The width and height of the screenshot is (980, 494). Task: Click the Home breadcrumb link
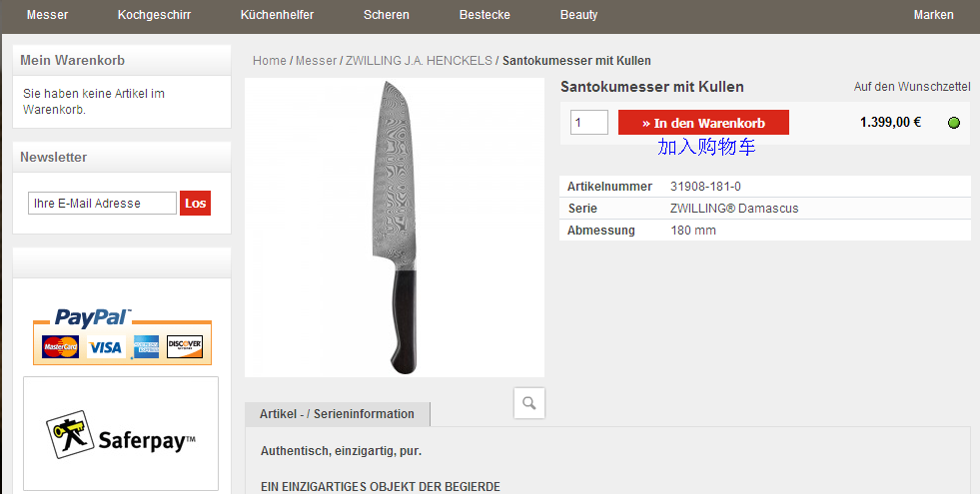pyautogui.click(x=270, y=61)
